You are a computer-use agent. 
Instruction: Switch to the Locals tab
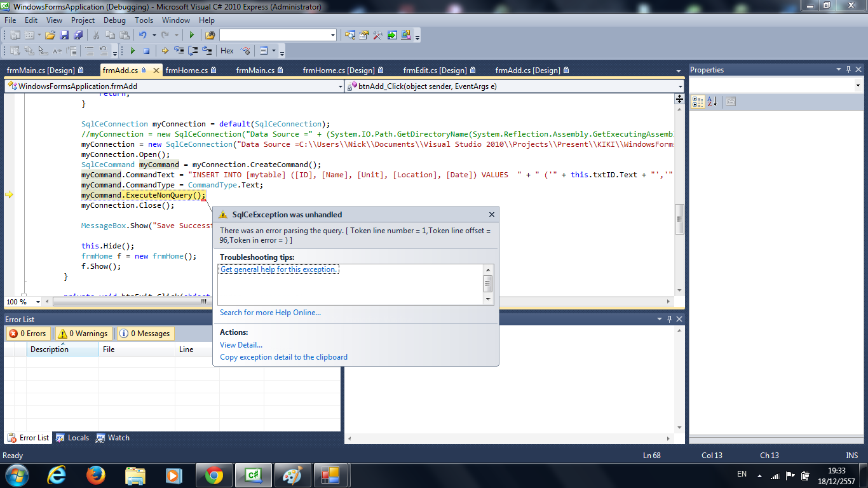click(72, 438)
